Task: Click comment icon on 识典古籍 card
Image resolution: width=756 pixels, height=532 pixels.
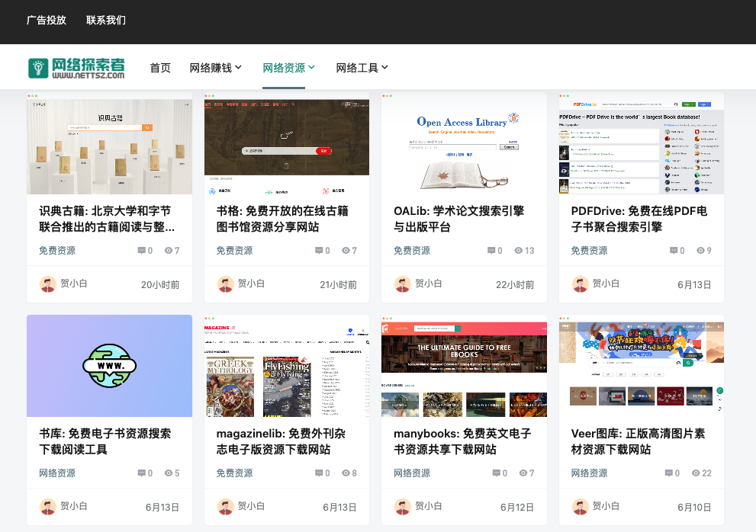Action: click(x=142, y=251)
